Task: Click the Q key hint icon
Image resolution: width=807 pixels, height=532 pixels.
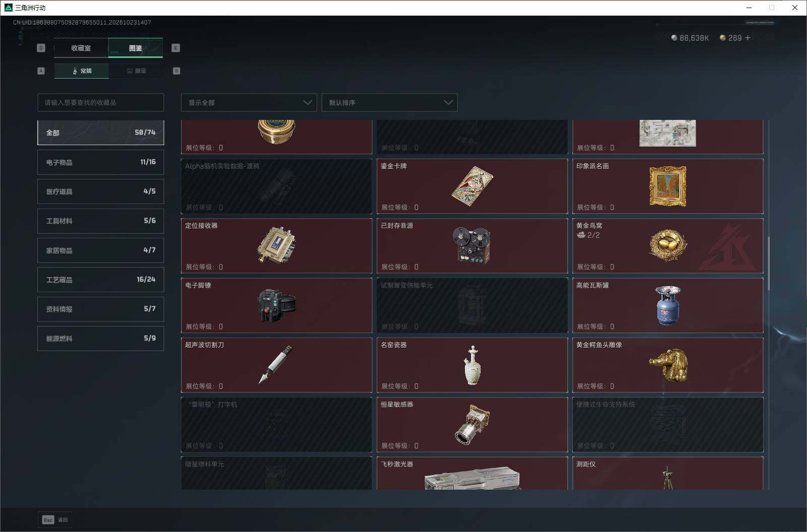Action: [x=41, y=48]
